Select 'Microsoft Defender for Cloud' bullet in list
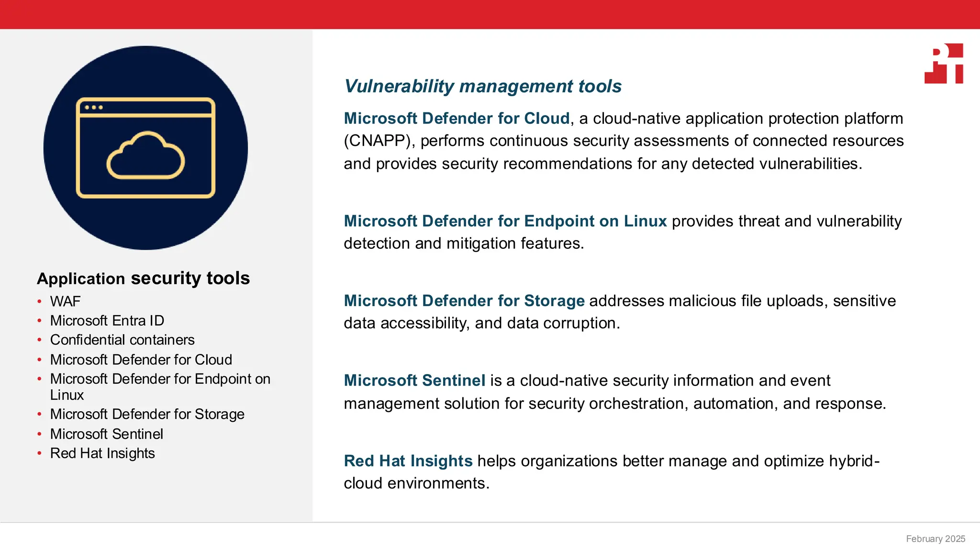This screenshot has width=980, height=551. coord(141,359)
